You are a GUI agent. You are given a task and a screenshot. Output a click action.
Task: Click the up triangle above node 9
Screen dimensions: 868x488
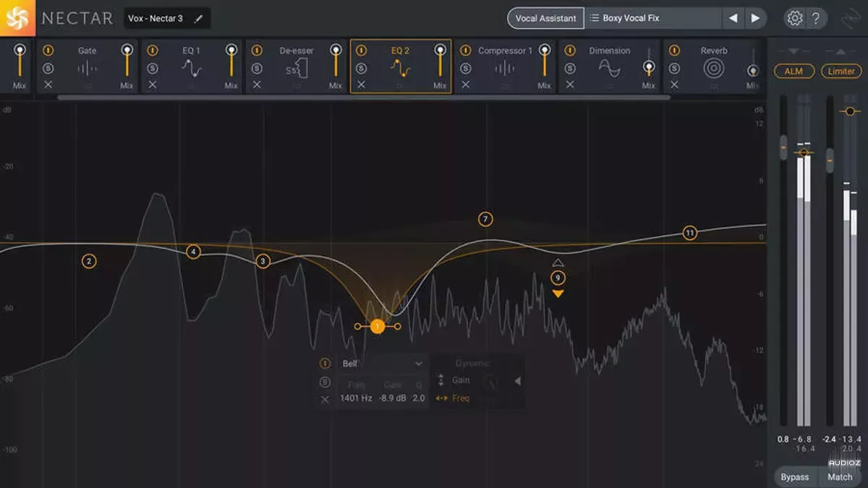point(558,263)
